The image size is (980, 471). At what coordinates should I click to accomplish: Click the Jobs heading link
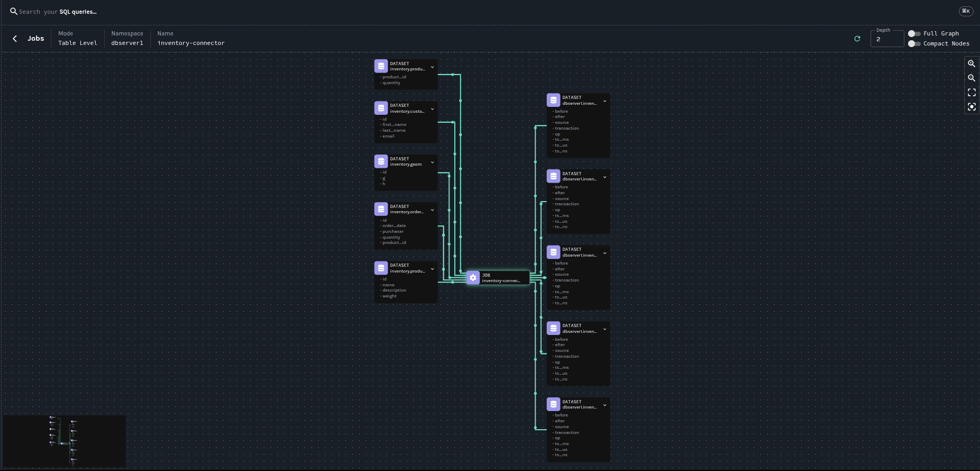36,39
